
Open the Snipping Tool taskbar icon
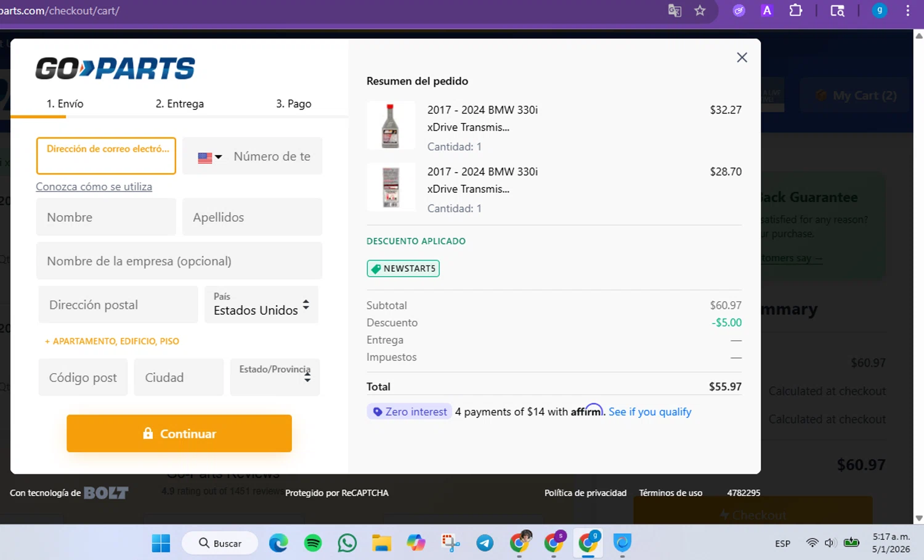coord(450,543)
